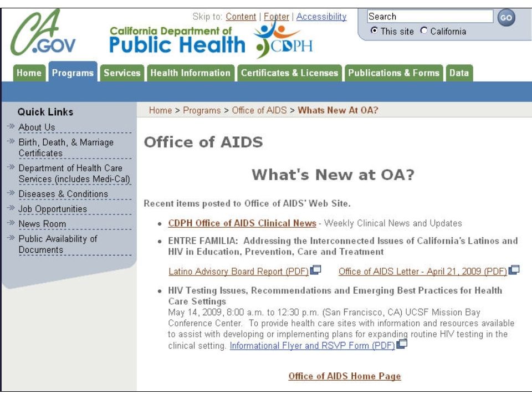This screenshot has width=532, height=399.
Task: Open Office of AIDS Letter April 21, 2009 link
Action: pyautogui.click(x=423, y=271)
